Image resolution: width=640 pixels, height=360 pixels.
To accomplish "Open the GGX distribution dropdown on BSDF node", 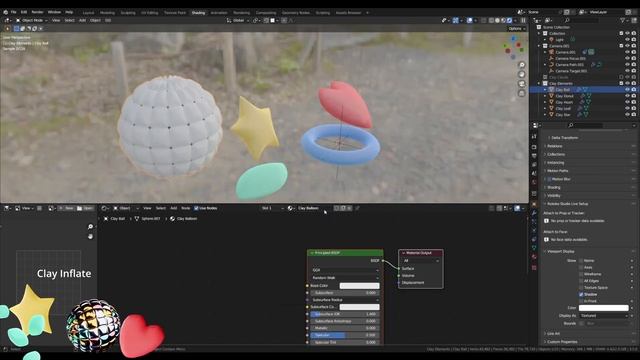I will [x=345, y=270].
